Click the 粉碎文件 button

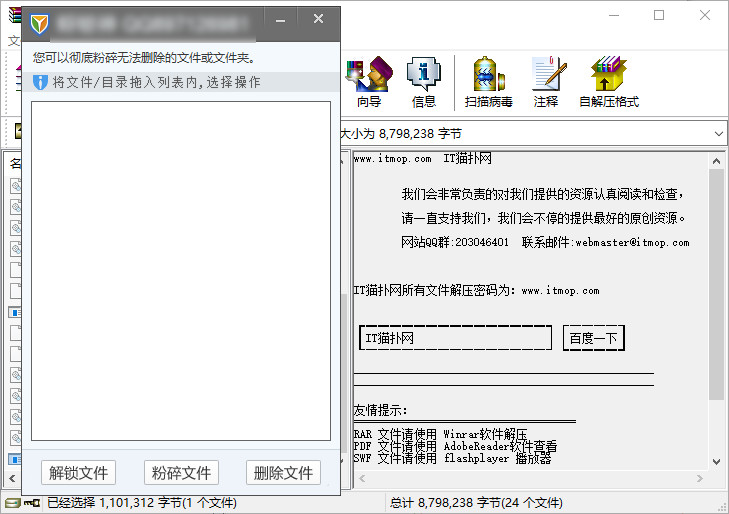pos(181,473)
